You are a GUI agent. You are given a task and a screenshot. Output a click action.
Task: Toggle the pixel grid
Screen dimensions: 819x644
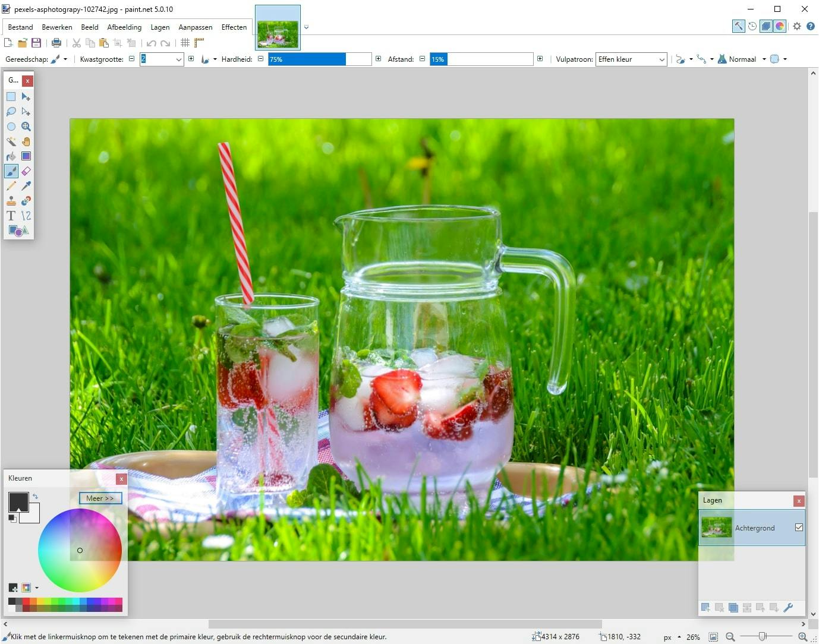tap(185, 43)
